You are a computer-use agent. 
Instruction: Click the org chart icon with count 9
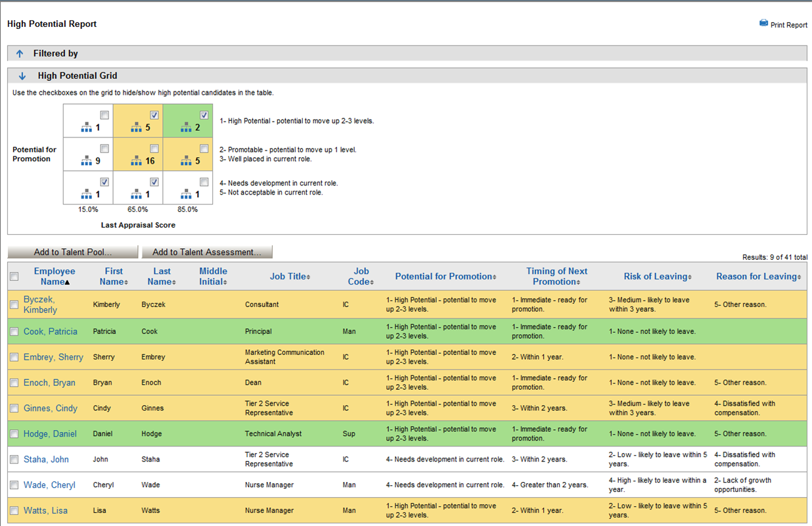pyautogui.click(x=87, y=160)
